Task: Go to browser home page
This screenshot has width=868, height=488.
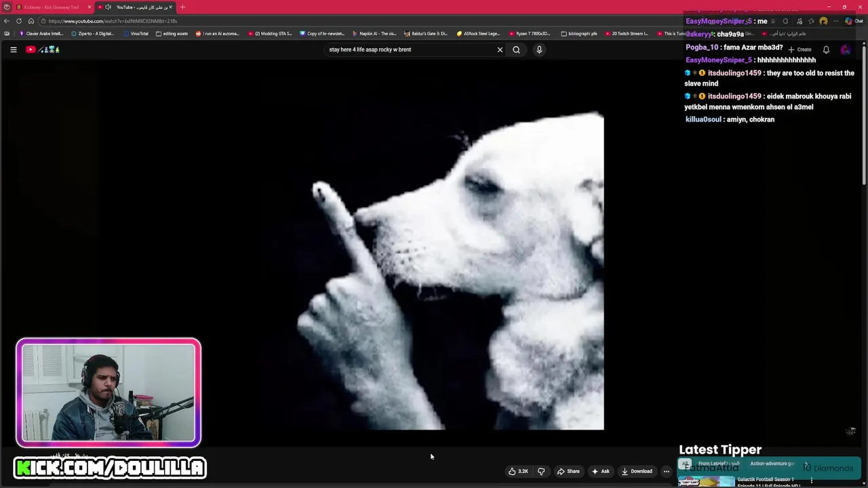Action: pos(31,21)
